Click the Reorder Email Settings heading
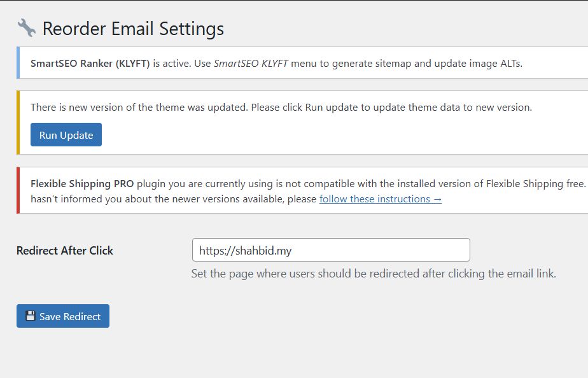The width and height of the screenshot is (588, 378). (x=133, y=29)
